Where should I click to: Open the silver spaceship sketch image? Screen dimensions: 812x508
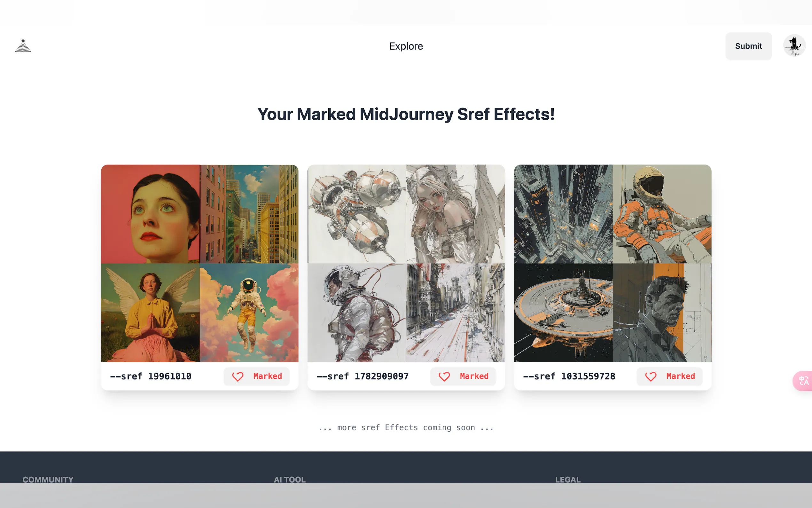tap(356, 214)
